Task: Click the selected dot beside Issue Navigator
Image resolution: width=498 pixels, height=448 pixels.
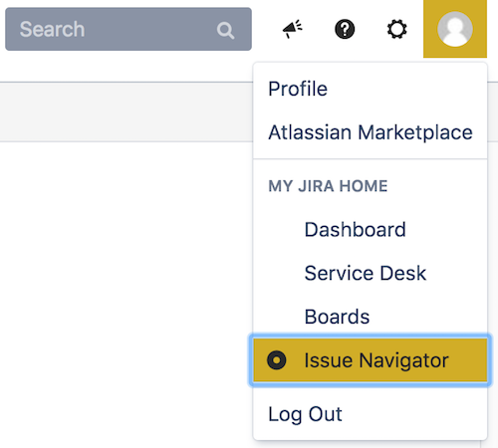Action: pyautogui.click(x=276, y=360)
